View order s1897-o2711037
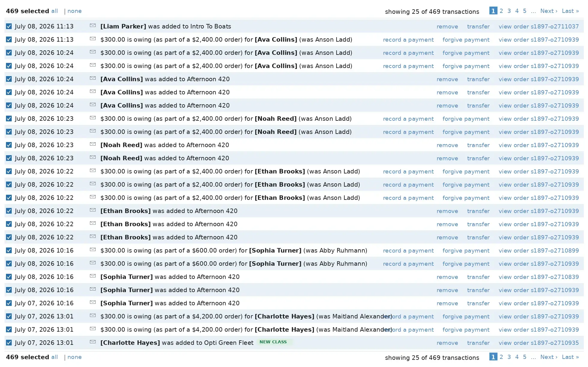 click(x=539, y=27)
